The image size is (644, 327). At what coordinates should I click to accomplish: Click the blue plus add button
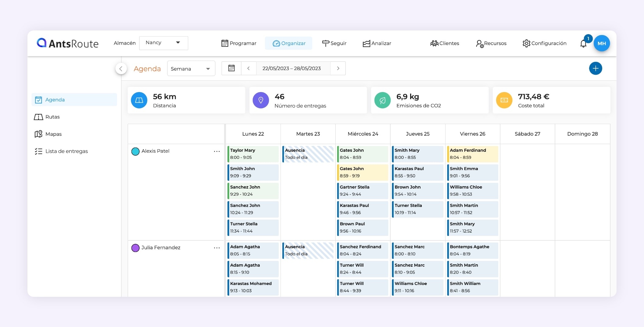click(x=595, y=68)
